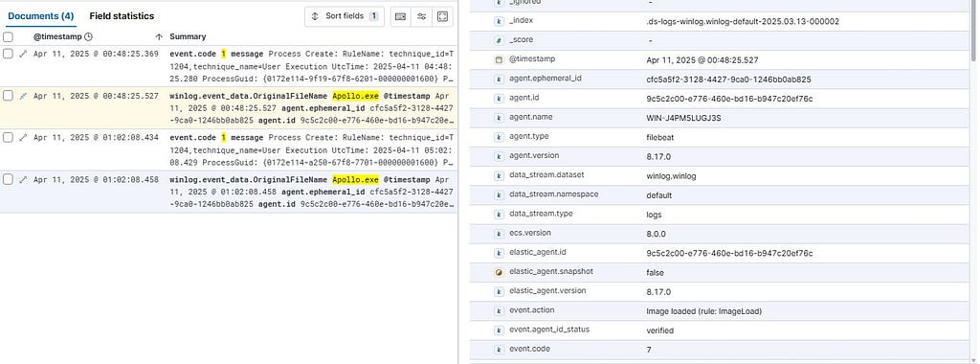Click the timestamp cell Apr 11, 2025 @ 01:02:08.434
Viewport: 980px width, 364px height.
pos(96,138)
